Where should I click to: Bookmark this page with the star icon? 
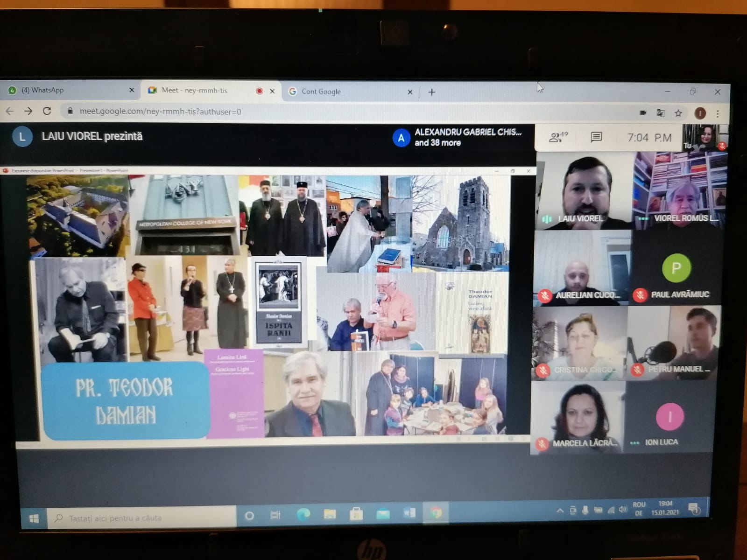(678, 113)
